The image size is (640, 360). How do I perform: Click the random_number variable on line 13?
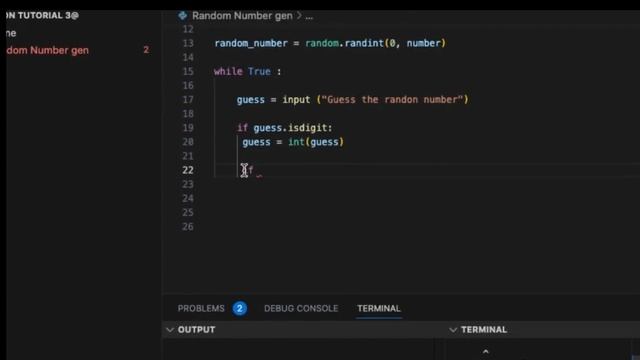tap(251, 43)
